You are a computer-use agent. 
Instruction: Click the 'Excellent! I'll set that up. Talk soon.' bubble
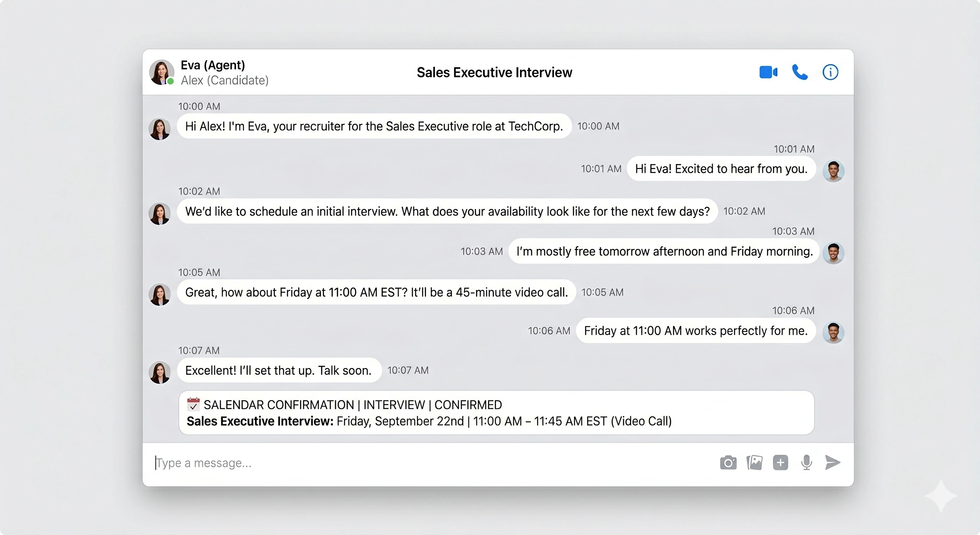[x=279, y=370]
